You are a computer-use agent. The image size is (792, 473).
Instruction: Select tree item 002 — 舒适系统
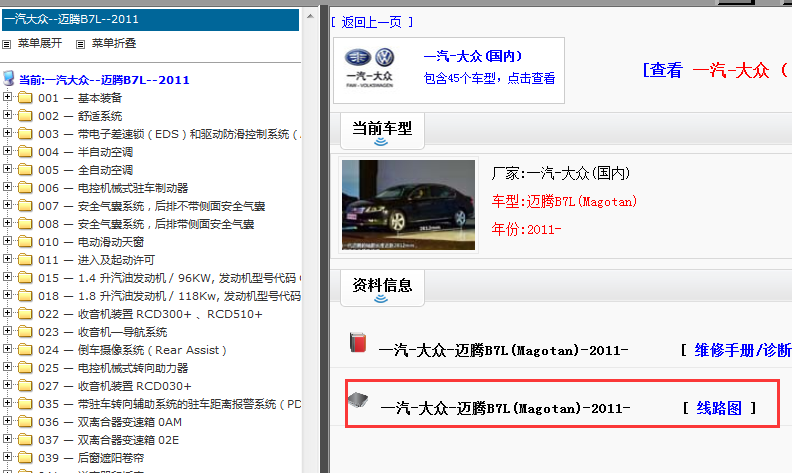point(80,116)
